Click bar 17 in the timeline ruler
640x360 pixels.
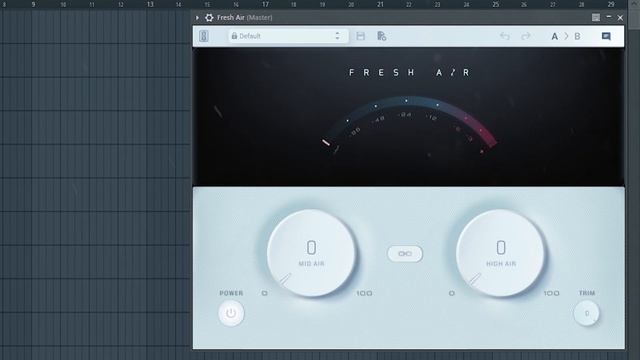pos(265,4)
